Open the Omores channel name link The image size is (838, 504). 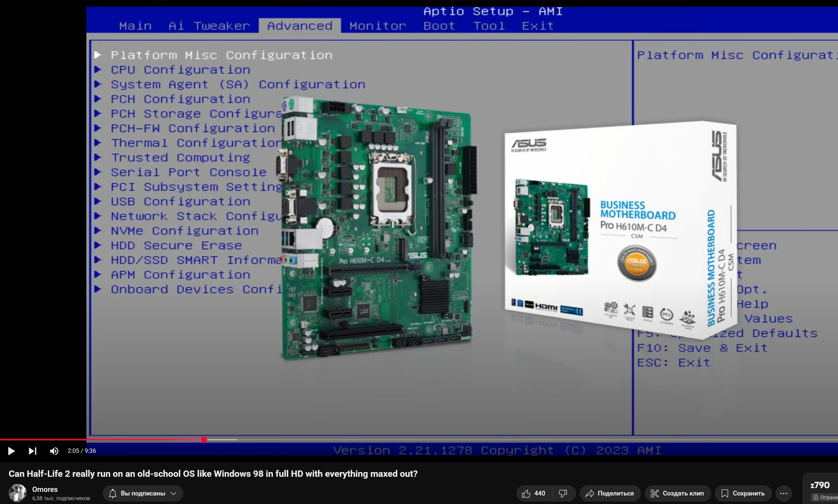[45, 489]
